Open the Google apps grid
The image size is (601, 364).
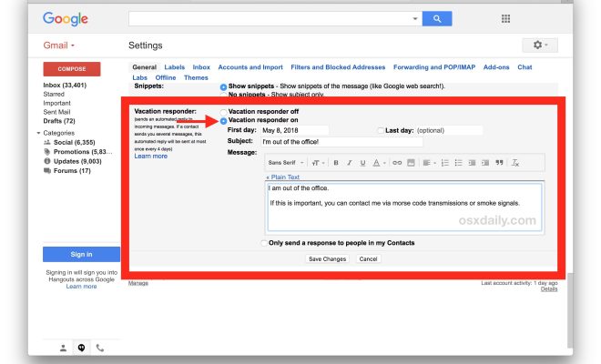[505, 18]
